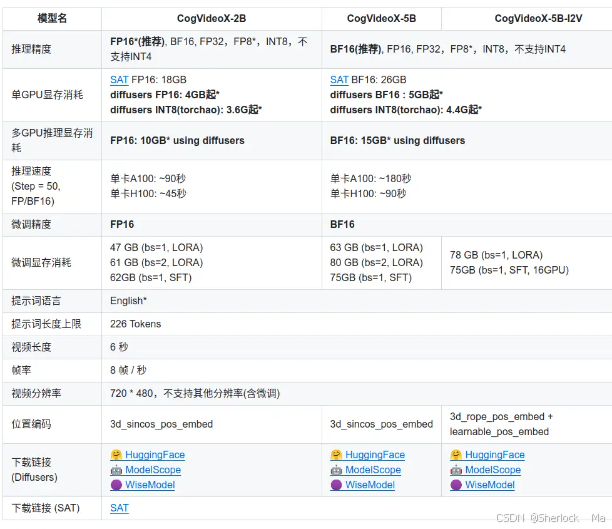Viewport: 612px width, 529px height.
Task: Open the SAT link before FP16: 18GB
Action: click(x=119, y=80)
